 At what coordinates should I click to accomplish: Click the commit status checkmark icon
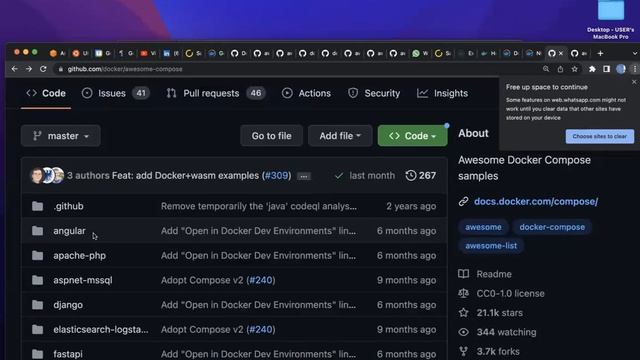tap(339, 176)
